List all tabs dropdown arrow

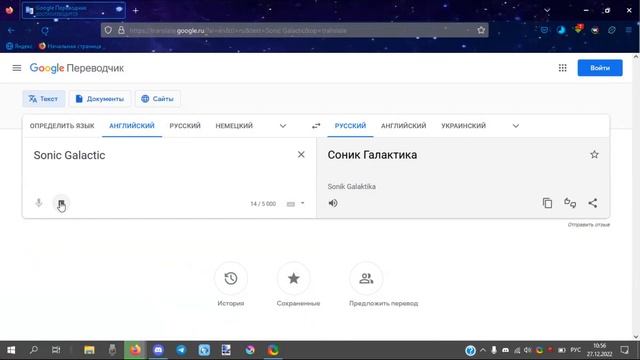pyautogui.click(x=547, y=11)
